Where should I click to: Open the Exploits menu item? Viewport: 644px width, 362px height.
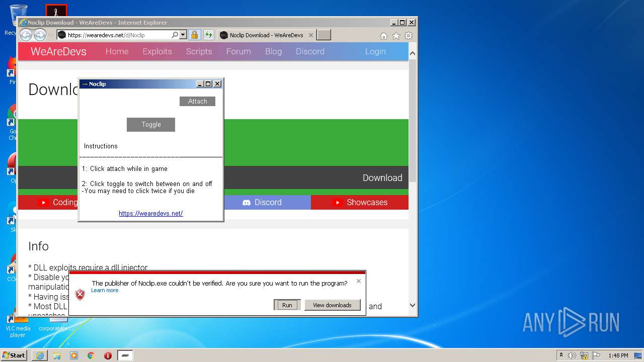click(157, 51)
